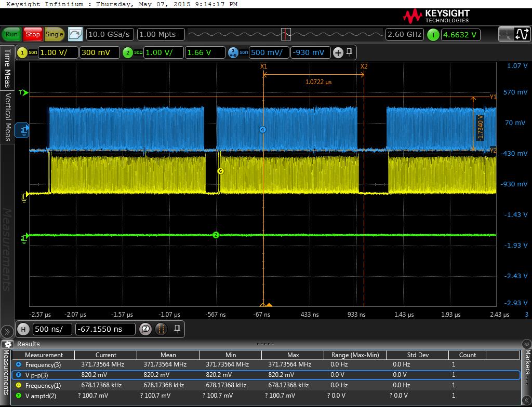This screenshot has height=407, width=532.
Task: Click the orange horizontal reference grid icon
Action: tap(162, 329)
